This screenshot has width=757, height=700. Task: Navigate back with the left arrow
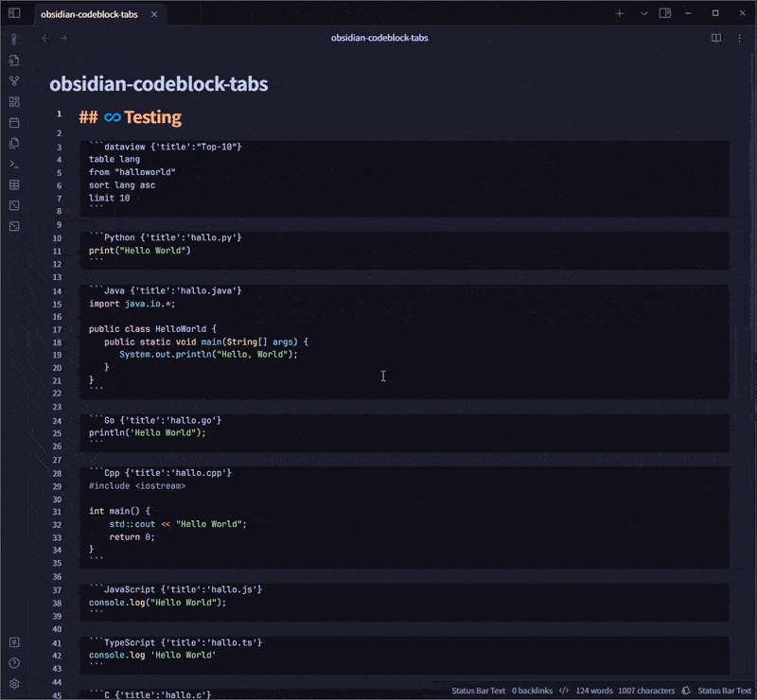pyautogui.click(x=45, y=38)
